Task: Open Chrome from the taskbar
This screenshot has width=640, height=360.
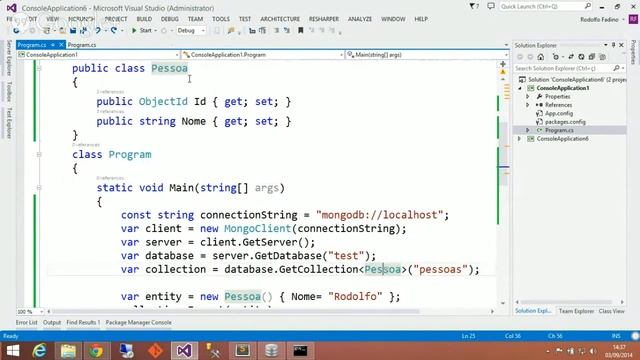Action: pos(96,351)
